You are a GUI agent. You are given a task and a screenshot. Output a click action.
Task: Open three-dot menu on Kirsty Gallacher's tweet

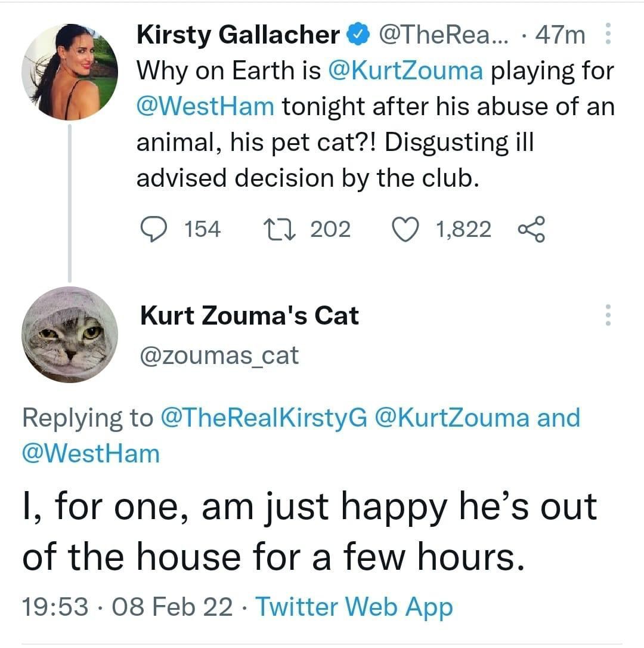tap(608, 34)
